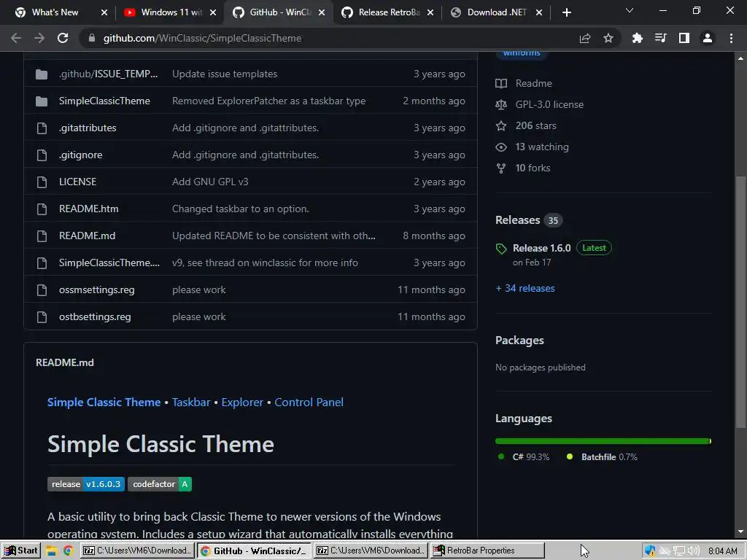Open ostbsettings.reg file
This screenshot has width=747, height=560.
[x=95, y=316]
